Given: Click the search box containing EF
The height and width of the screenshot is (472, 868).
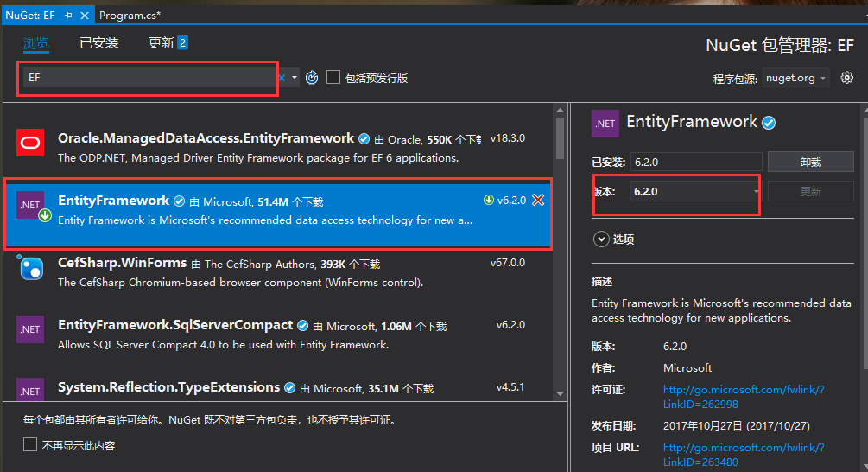Looking at the screenshot, I should pyautogui.click(x=149, y=78).
